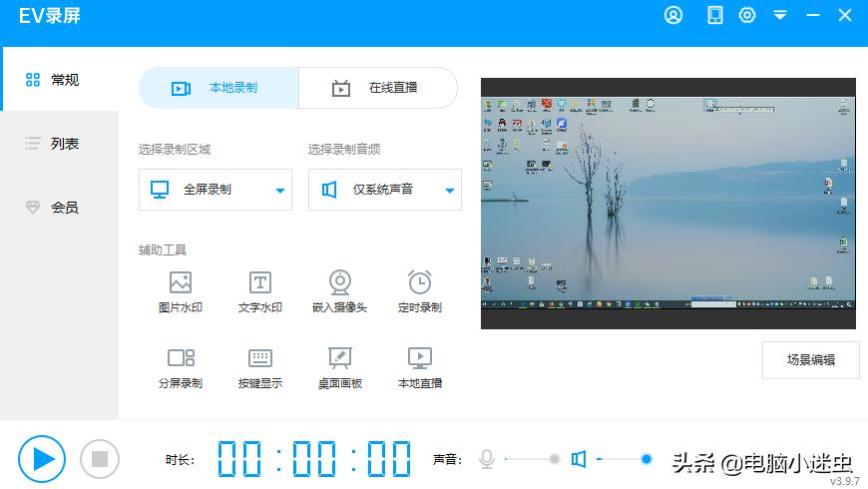Select the 嵌入摄像头 webcam embed tool
The width and height of the screenshot is (868, 489).
(340, 291)
